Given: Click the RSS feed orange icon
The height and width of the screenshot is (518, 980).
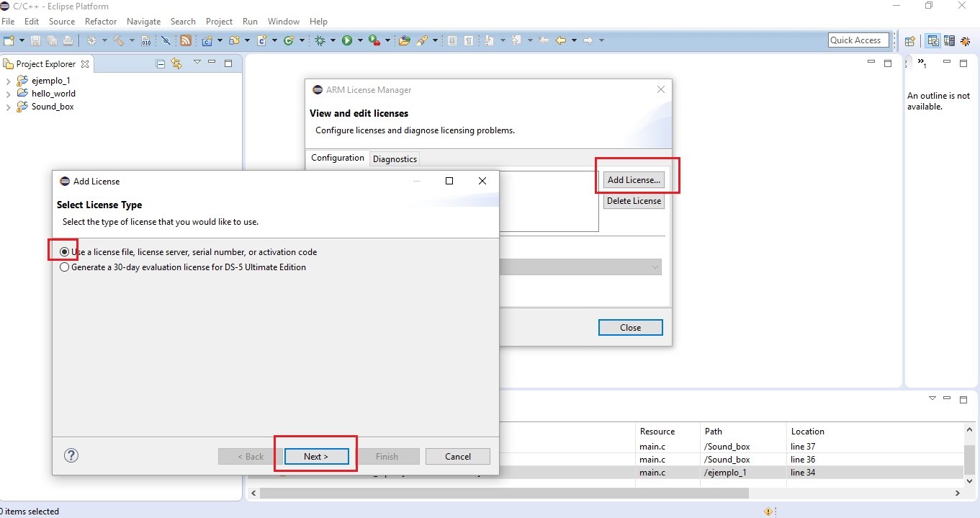Looking at the screenshot, I should (x=185, y=40).
